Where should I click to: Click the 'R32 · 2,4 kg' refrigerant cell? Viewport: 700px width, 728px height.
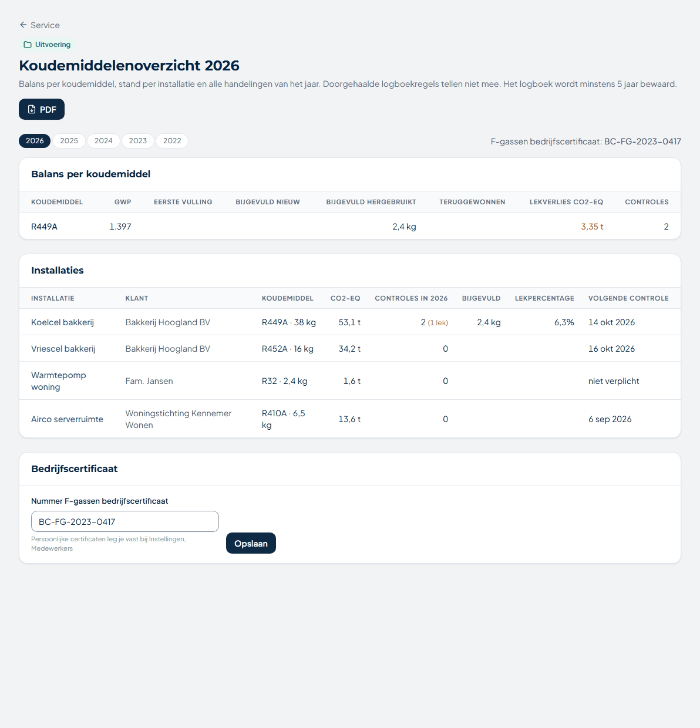[285, 381]
